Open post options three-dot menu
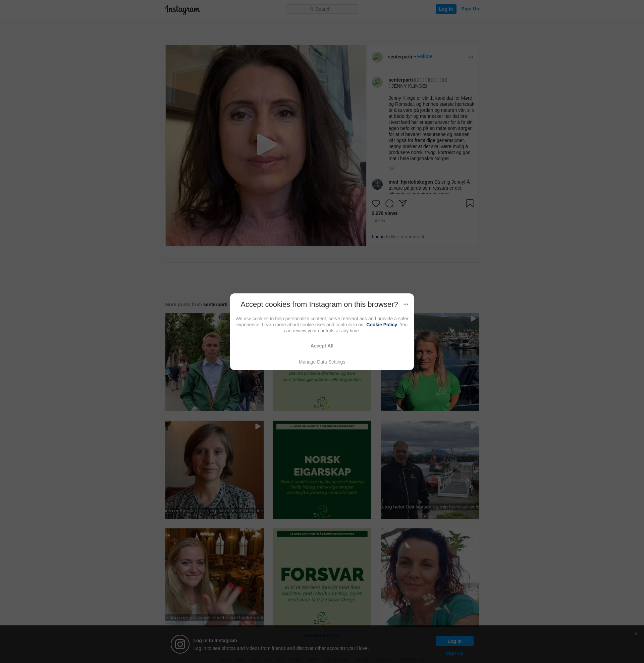The height and width of the screenshot is (663, 644). 470,57
